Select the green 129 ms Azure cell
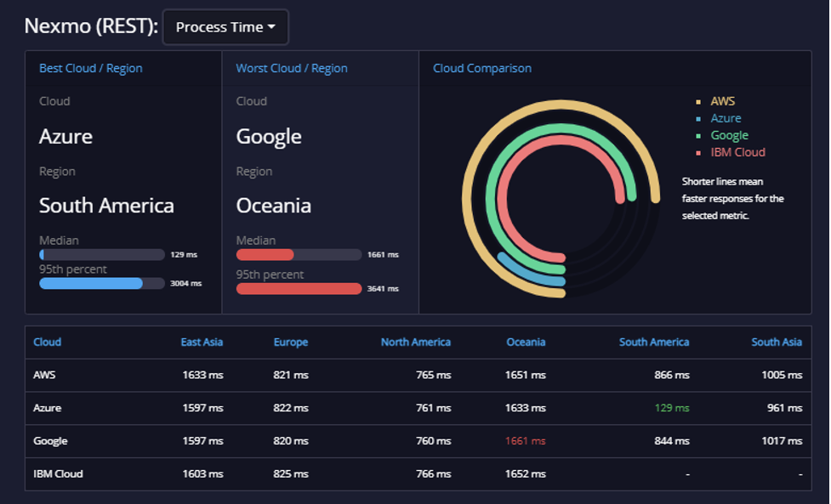Image resolution: width=831 pixels, height=504 pixels. (x=671, y=408)
